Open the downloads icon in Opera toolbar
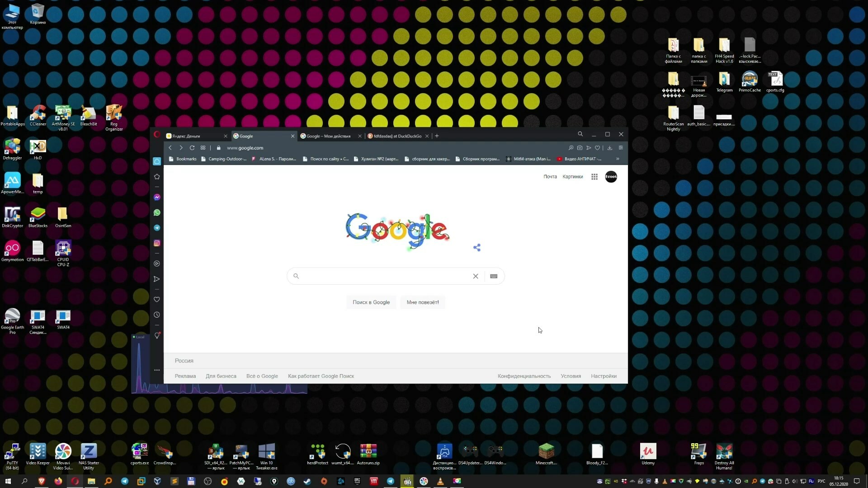This screenshot has height=488, width=868. [610, 148]
